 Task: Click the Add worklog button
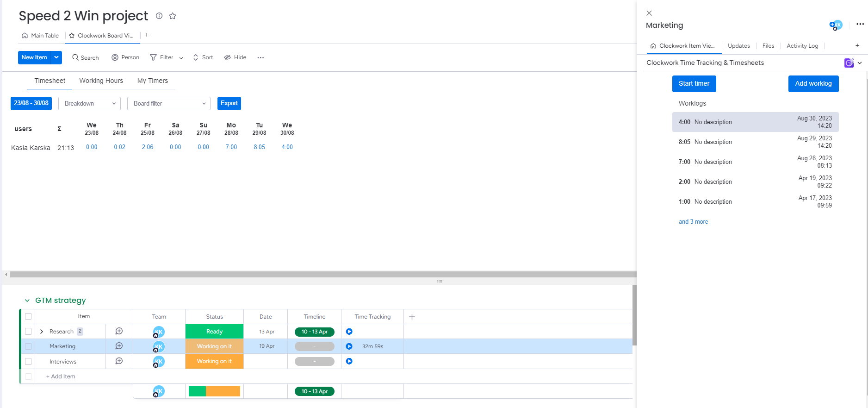813,84
